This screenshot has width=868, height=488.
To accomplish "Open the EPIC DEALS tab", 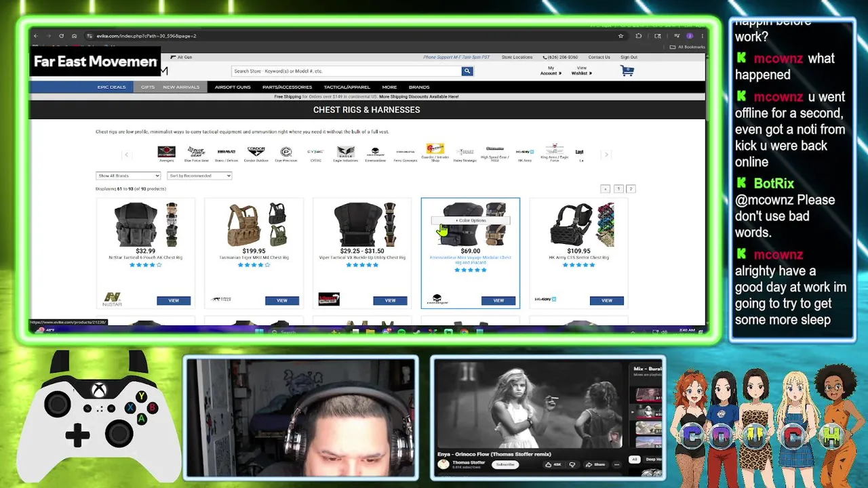I will pyautogui.click(x=111, y=87).
